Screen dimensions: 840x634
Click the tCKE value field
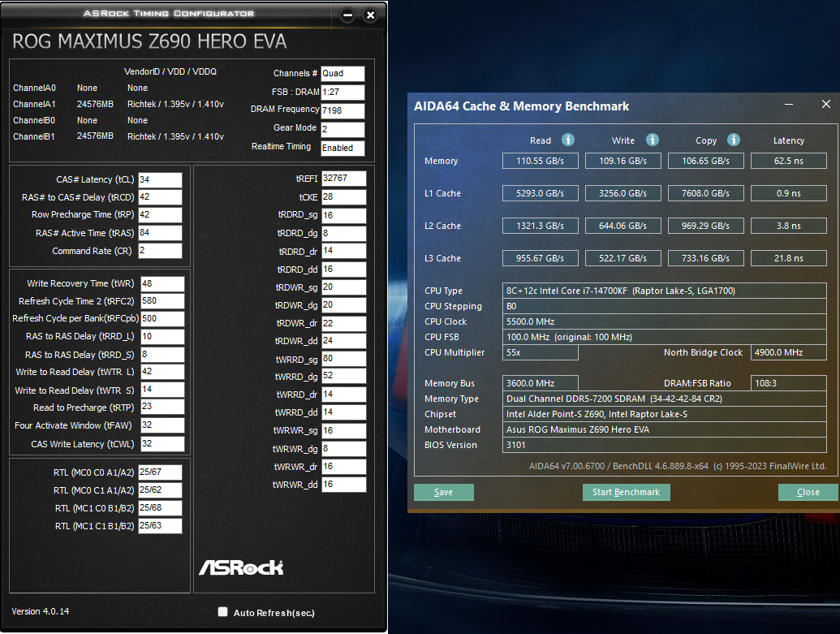(x=343, y=197)
